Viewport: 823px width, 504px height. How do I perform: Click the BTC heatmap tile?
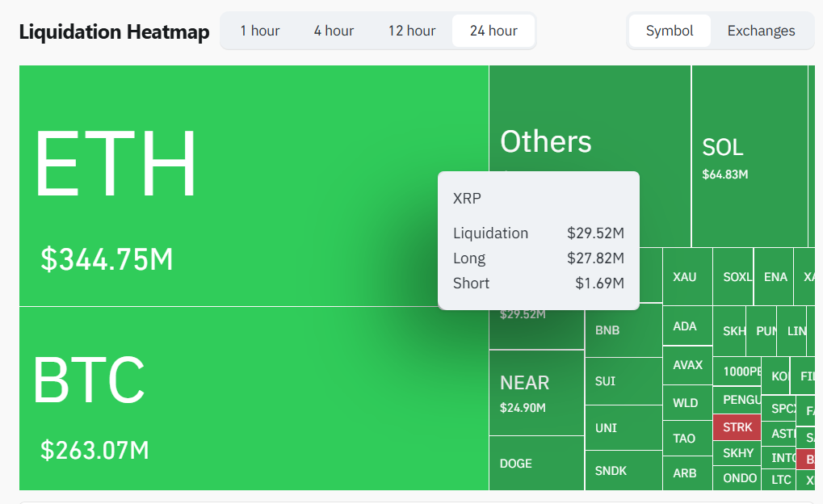(254, 398)
